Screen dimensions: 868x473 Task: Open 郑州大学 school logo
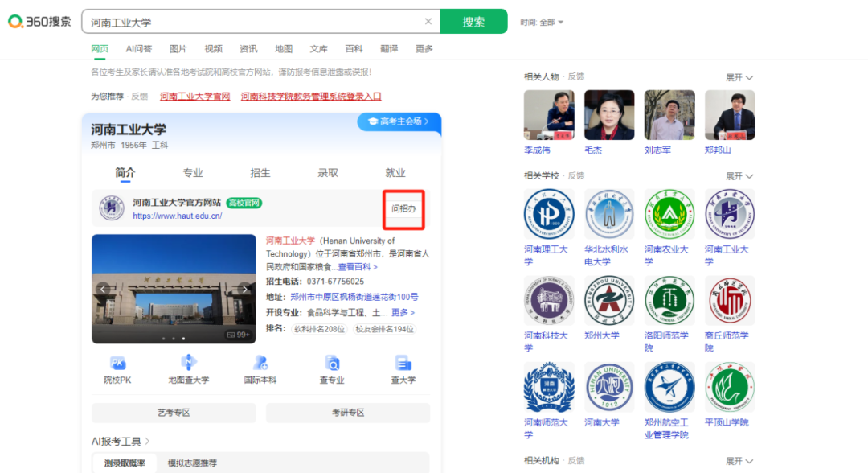pyautogui.click(x=609, y=301)
